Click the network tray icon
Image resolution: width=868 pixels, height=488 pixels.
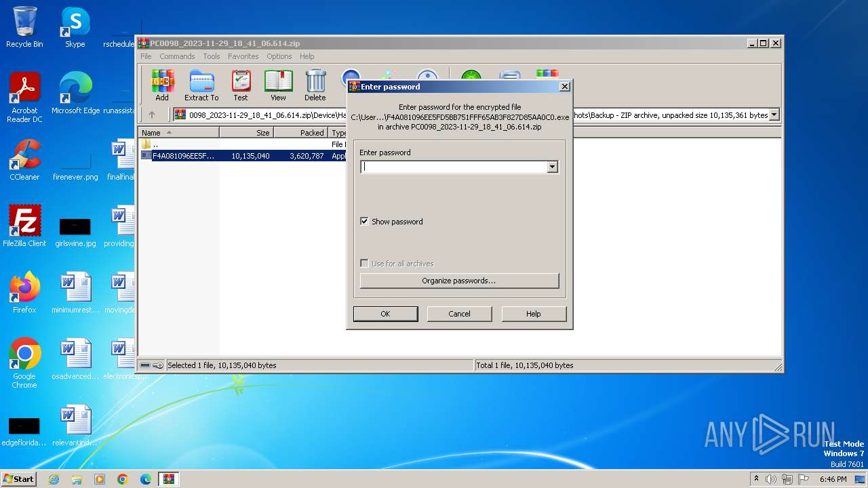787,479
